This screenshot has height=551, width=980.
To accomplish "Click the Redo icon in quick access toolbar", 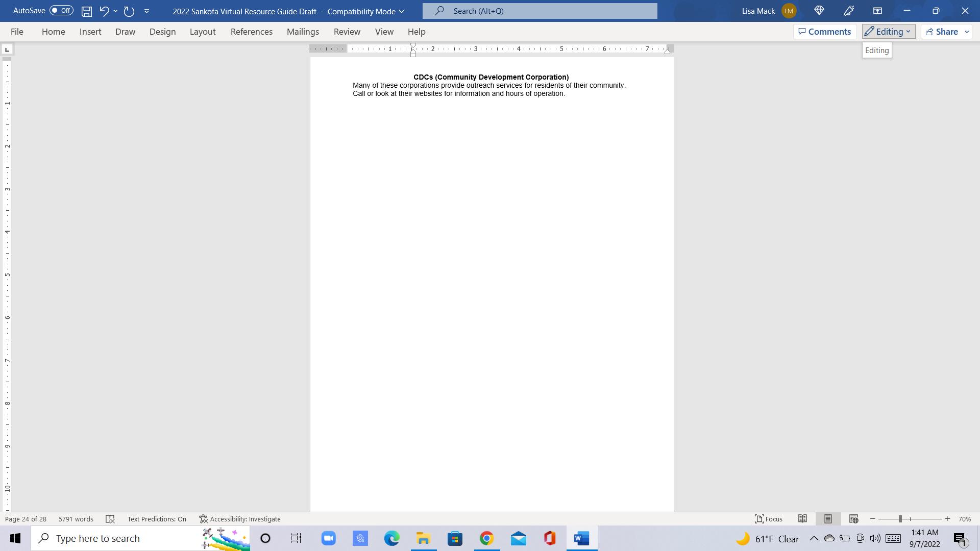I will (129, 11).
